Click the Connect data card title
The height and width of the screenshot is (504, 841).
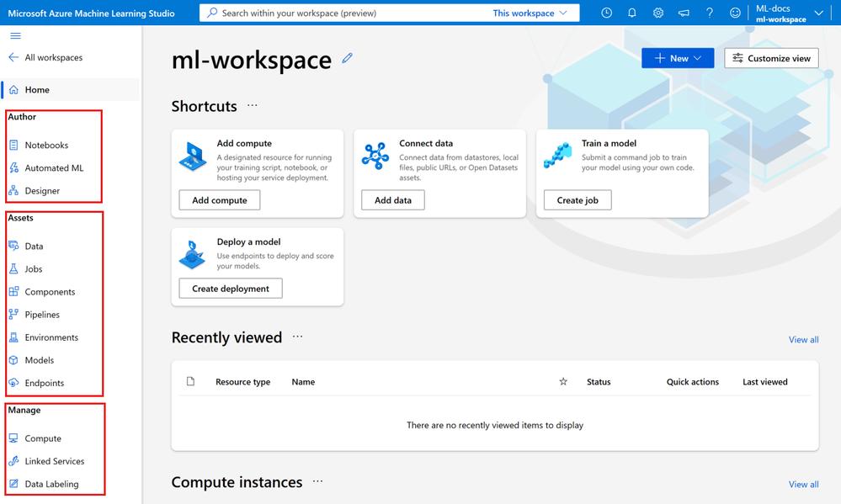pos(426,143)
